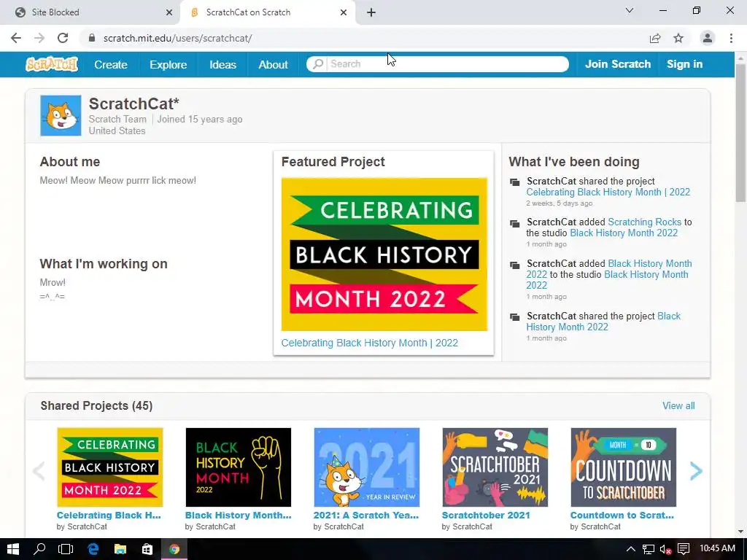Expand the hidden system tray icons

tap(630, 549)
